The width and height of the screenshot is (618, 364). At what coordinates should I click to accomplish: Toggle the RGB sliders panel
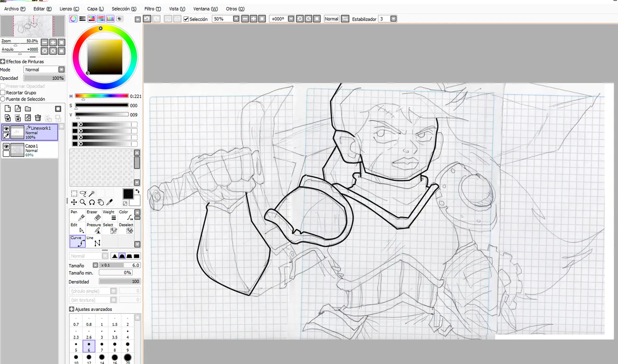pos(83,19)
